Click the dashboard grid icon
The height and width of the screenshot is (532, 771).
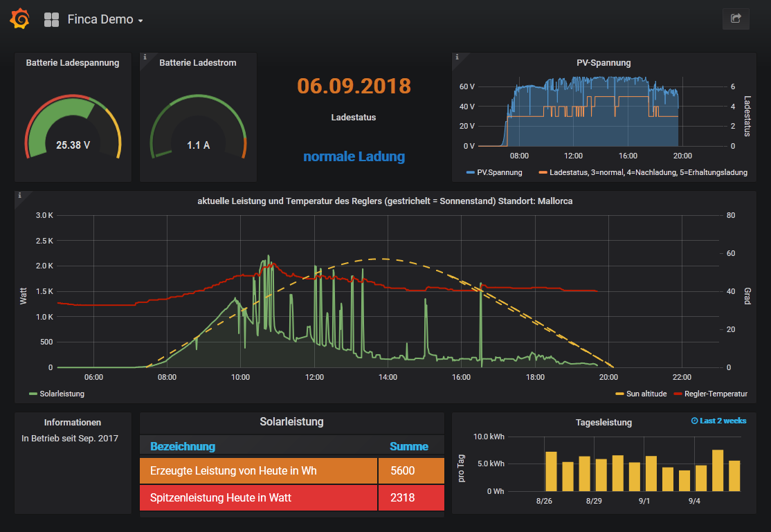51,19
